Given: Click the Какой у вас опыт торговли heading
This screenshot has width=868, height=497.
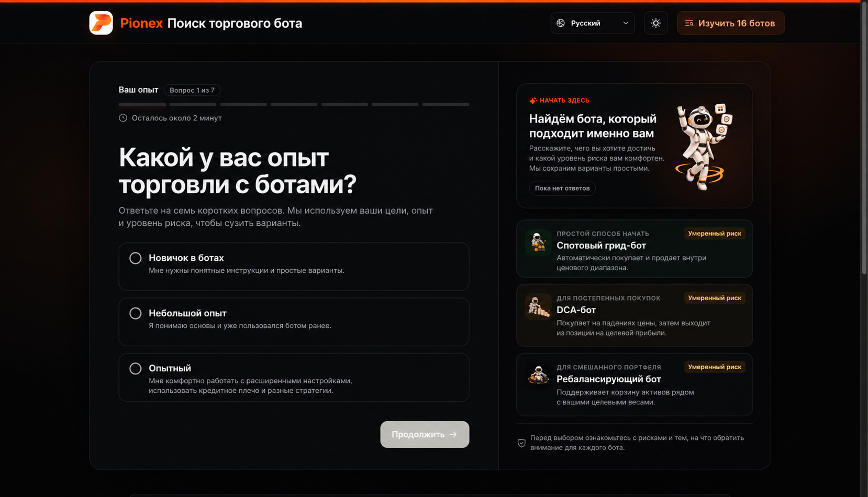Looking at the screenshot, I should pyautogui.click(x=238, y=171).
